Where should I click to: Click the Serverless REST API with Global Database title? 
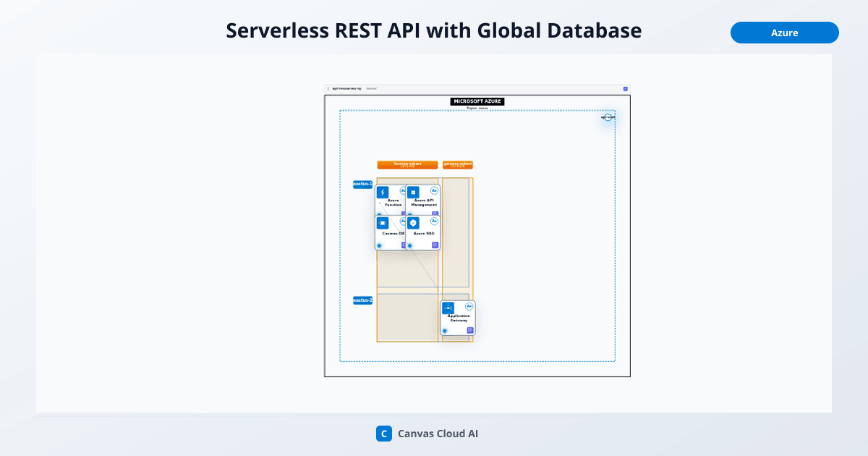(x=434, y=30)
